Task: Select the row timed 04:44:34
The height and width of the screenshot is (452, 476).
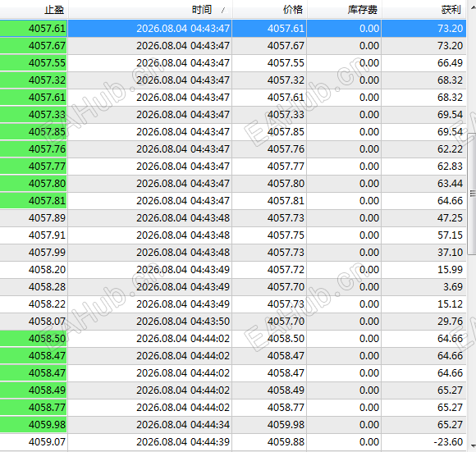Action: point(233,425)
